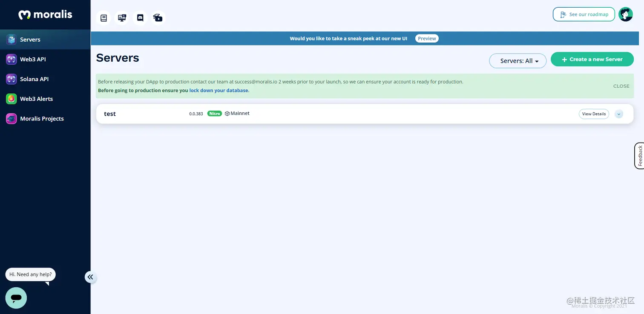Click the version number 0.0.383
Viewport: 644px width, 314px height.
tap(196, 114)
